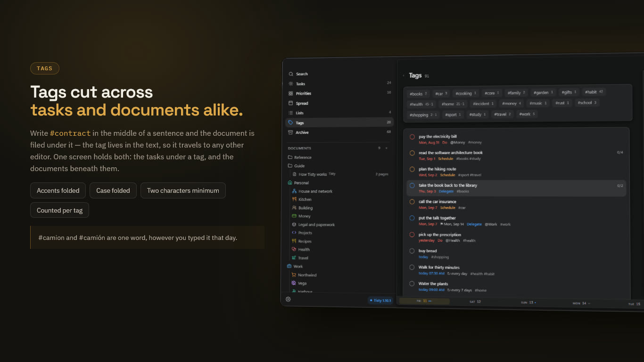Click the shopping cart icon beside Northwind
The width and height of the screenshot is (644, 362).
tap(294, 275)
